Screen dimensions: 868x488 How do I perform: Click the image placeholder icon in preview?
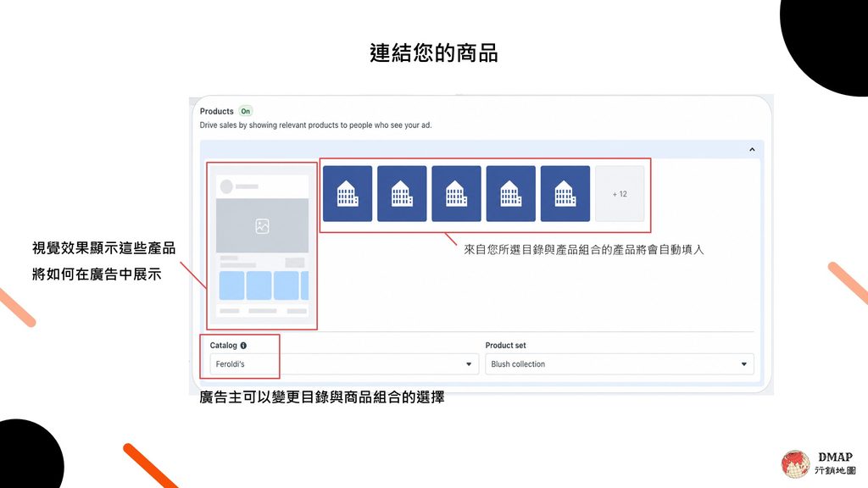coord(262,225)
